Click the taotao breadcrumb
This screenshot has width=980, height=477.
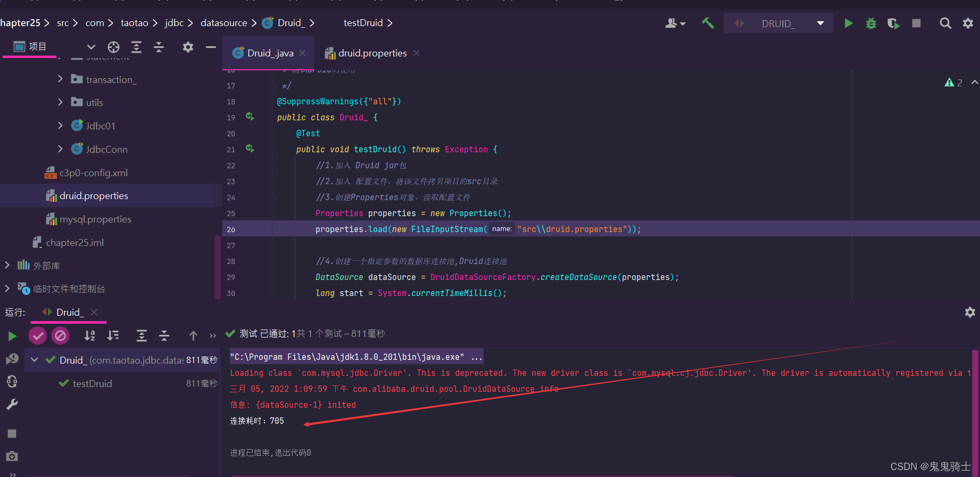click(135, 23)
